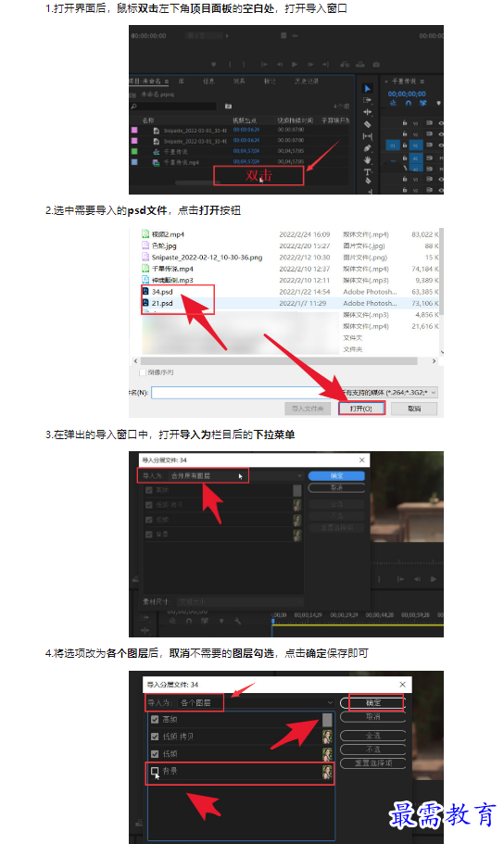504x844 pixels.
Task: Click blue label swatch for 千里传说.mp4
Action: (134, 162)
